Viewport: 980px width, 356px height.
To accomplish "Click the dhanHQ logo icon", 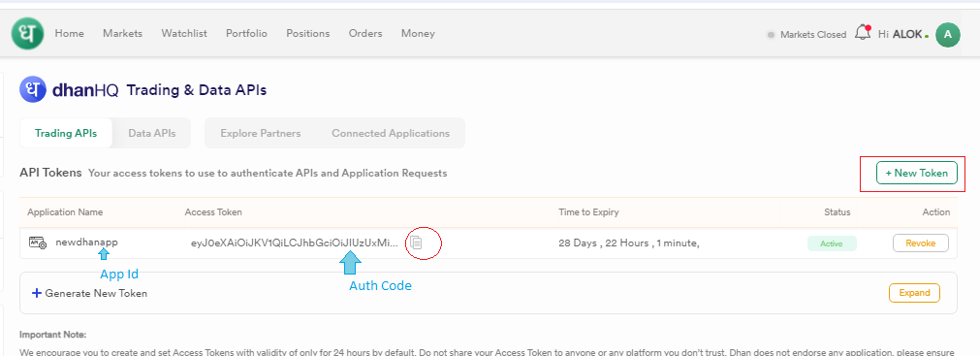I will (33, 89).
